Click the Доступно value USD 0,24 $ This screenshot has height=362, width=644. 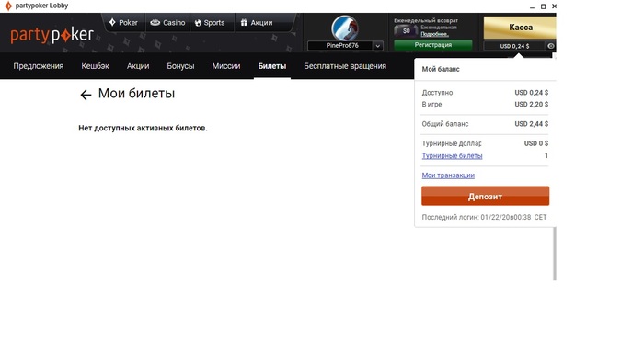coord(532,93)
